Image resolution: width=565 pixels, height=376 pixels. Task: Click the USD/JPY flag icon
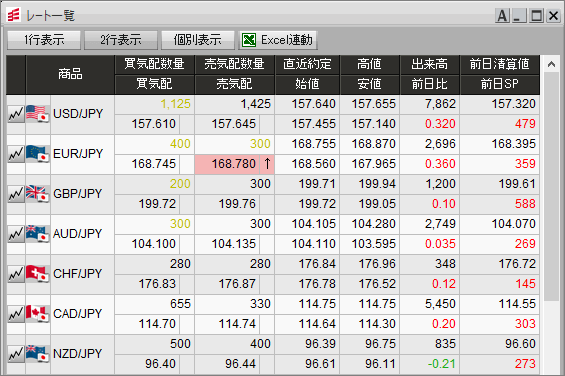coord(37,114)
